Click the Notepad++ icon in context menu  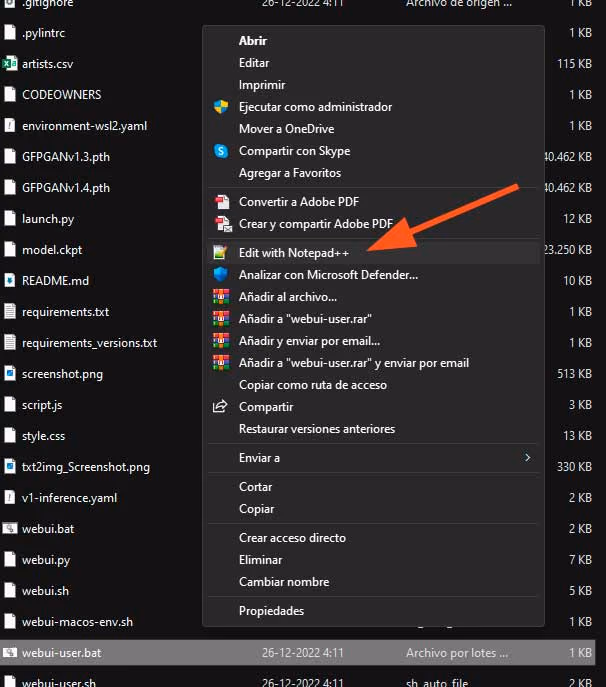coord(220,252)
